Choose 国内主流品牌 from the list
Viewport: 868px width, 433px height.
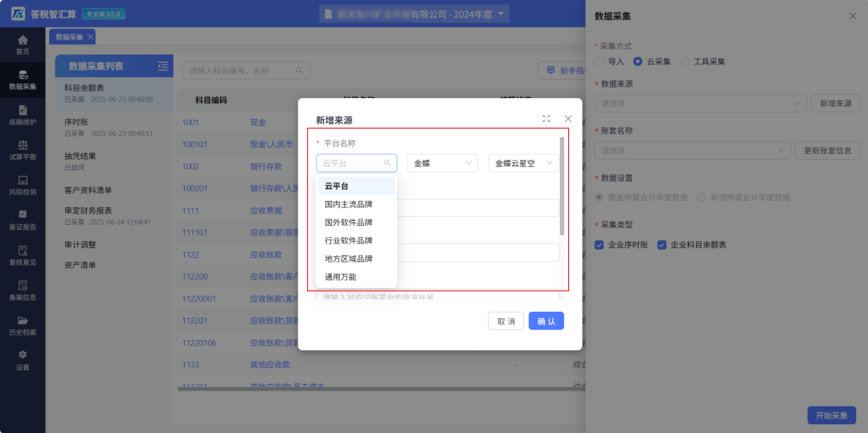point(357,204)
